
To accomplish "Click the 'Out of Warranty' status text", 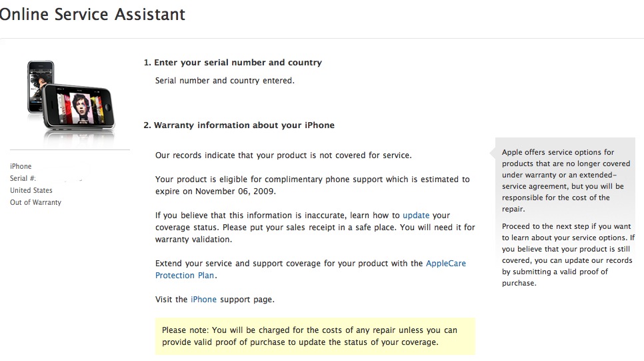I will (x=35, y=202).
